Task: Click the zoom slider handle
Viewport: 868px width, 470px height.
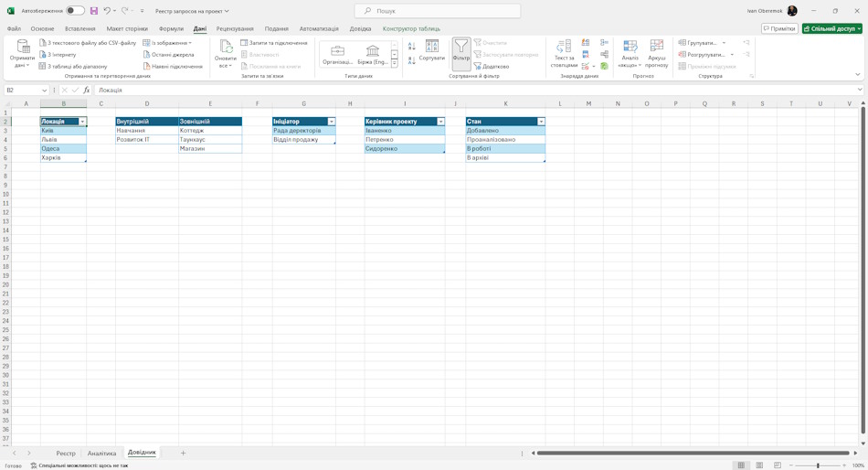Action: pyautogui.click(x=818, y=465)
